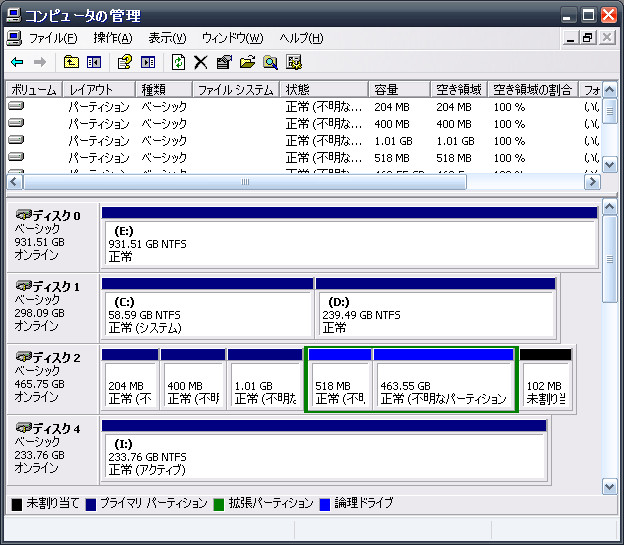Select the volume icon in the 204 MB row
This screenshot has width=624, height=545.
[x=16, y=106]
